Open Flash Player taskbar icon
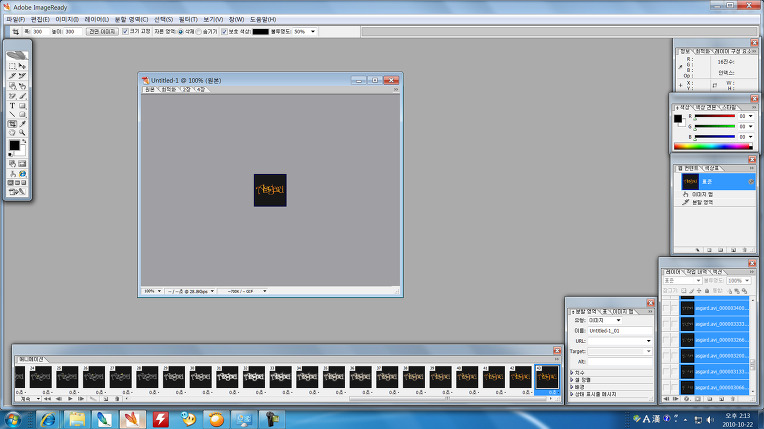This screenshot has height=429, width=764. pyautogui.click(x=160, y=419)
